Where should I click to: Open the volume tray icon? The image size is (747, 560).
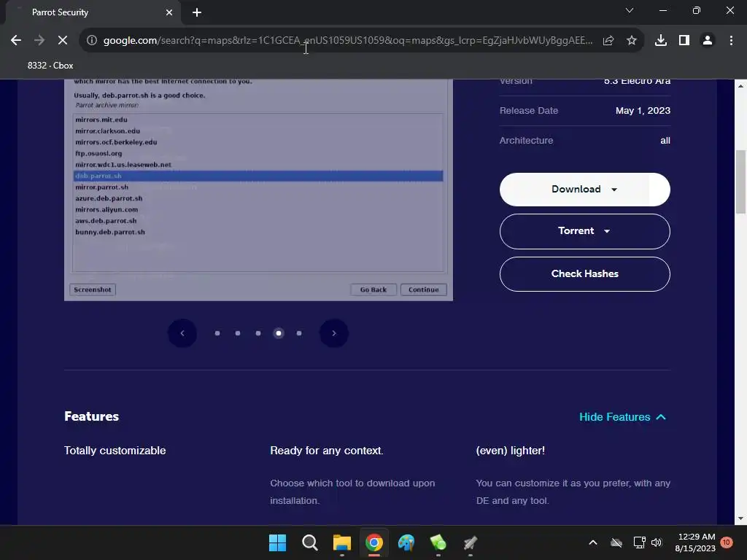[657, 542]
